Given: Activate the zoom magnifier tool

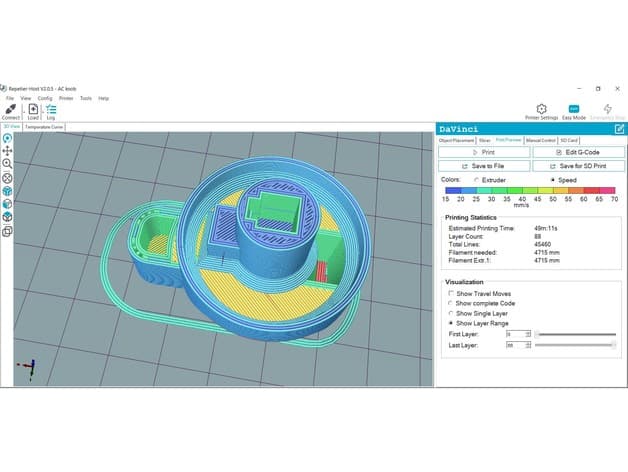Looking at the screenshot, I should coord(7,163).
